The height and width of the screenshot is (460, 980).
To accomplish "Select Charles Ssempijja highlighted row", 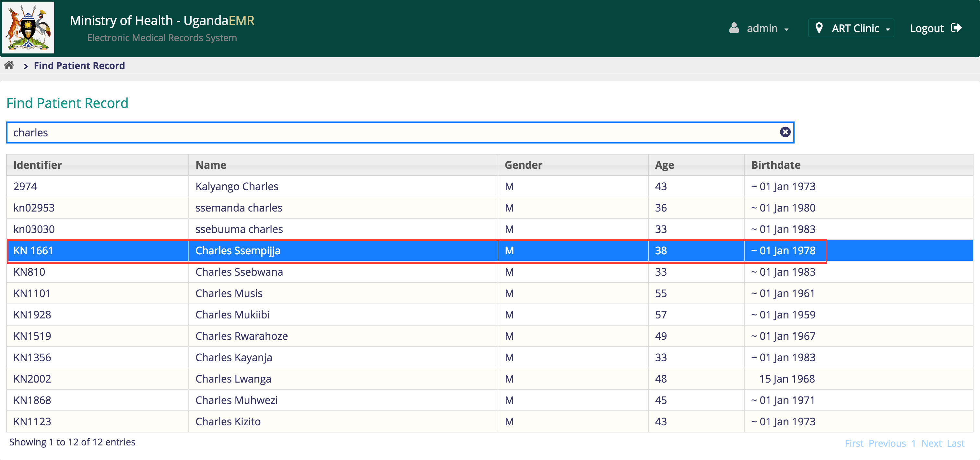I will coord(237,250).
